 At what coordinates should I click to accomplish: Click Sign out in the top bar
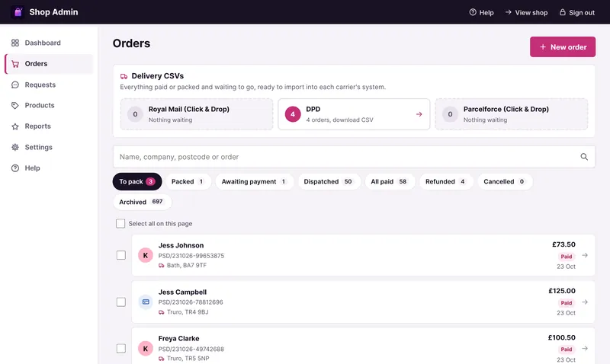pyautogui.click(x=577, y=12)
